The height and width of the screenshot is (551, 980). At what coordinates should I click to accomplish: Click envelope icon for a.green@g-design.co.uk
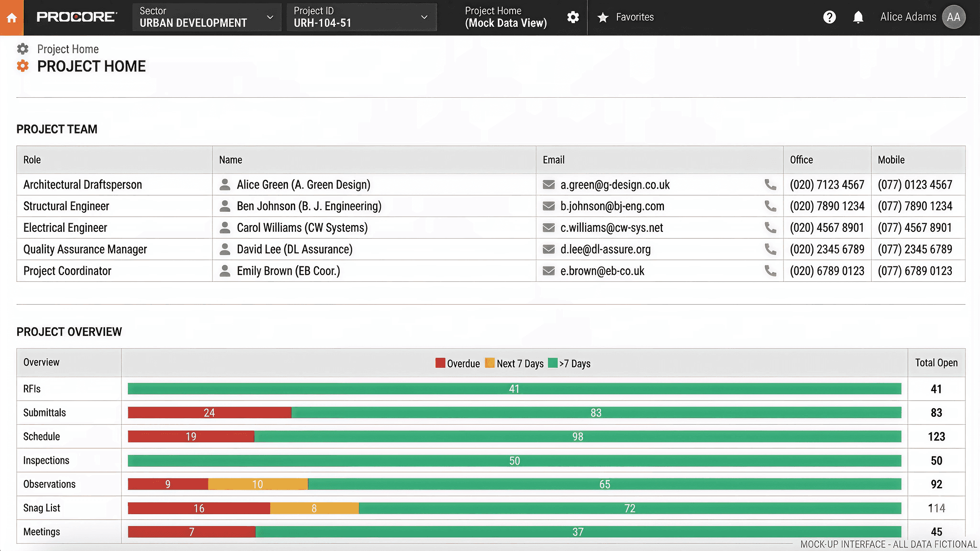tap(549, 185)
